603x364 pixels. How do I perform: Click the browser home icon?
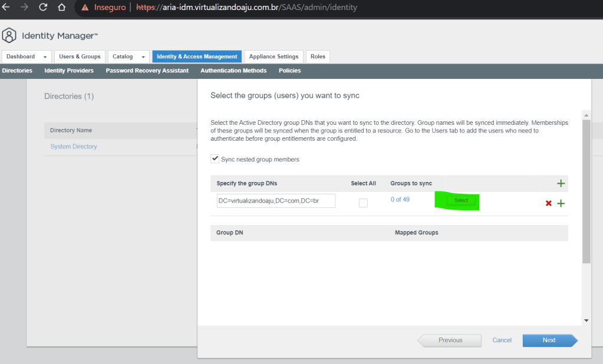61,8
